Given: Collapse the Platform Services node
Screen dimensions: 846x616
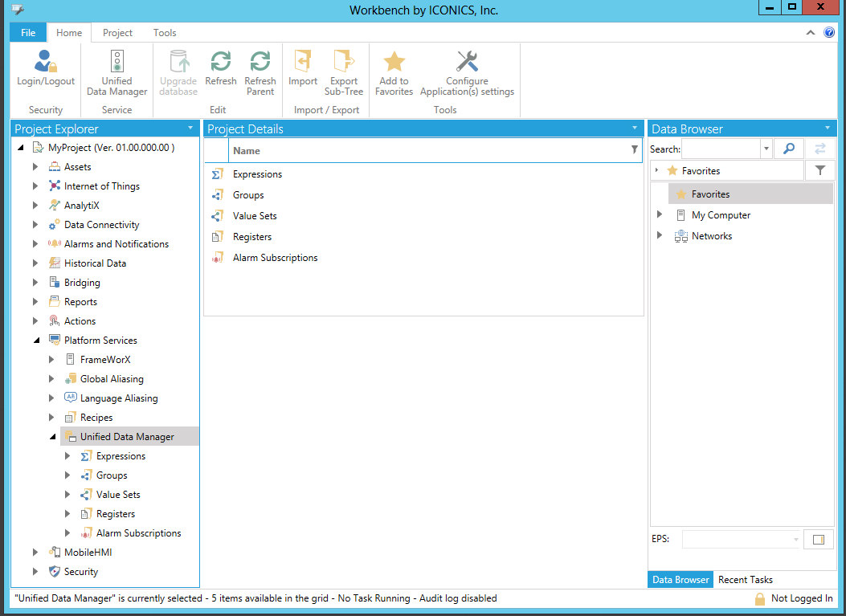Looking at the screenshot, I should click(x=36, y=341).
